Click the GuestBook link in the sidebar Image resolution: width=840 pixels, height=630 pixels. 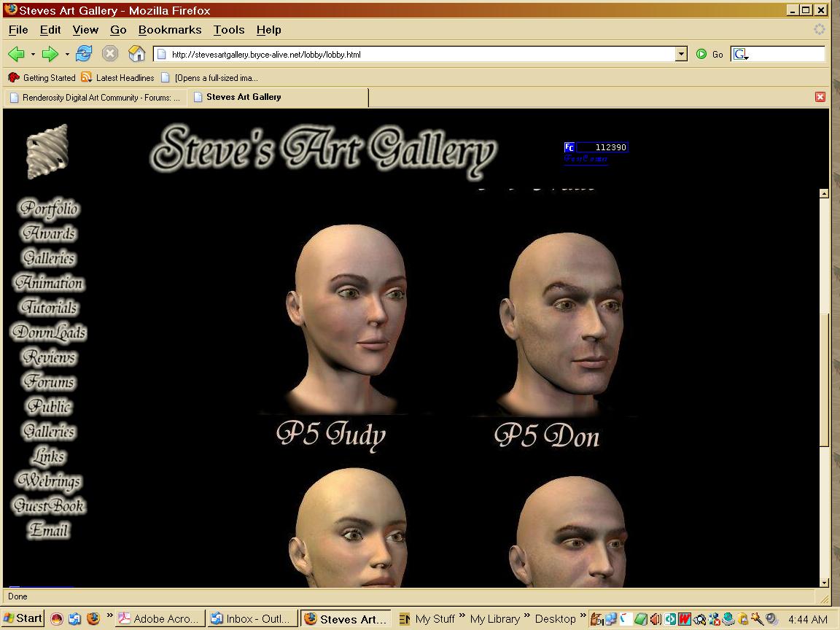pos(49,506)
